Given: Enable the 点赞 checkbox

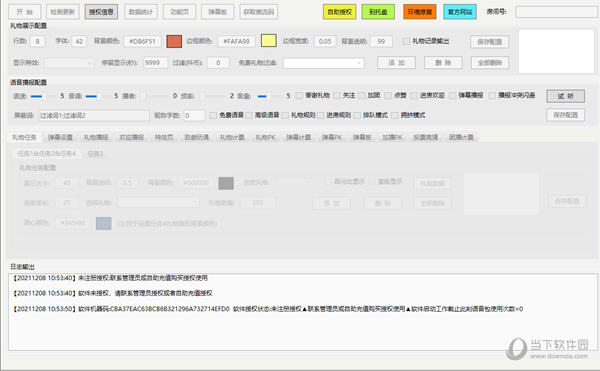Looking at the screenshot, I should click(388, 96).
